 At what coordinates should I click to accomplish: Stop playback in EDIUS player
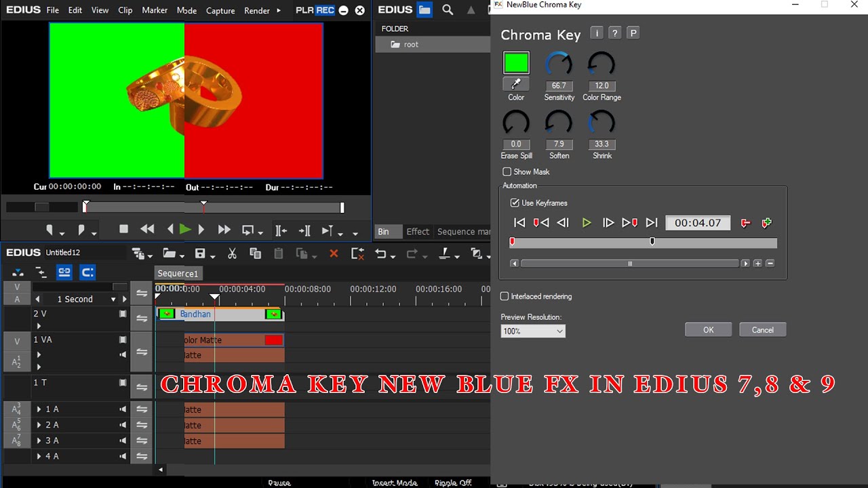click(x=123, y=230)
